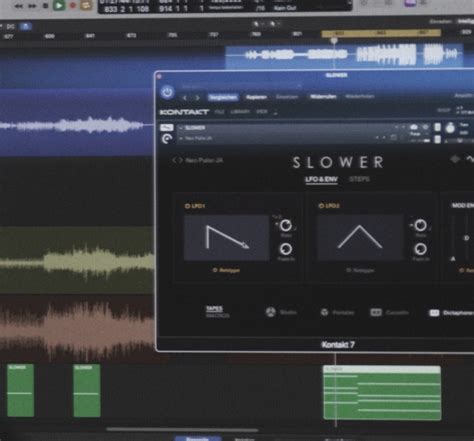This screenshot has width=474, height=441.
Task: Click the MOD ENV decay slider D
Action: point(467,238)
